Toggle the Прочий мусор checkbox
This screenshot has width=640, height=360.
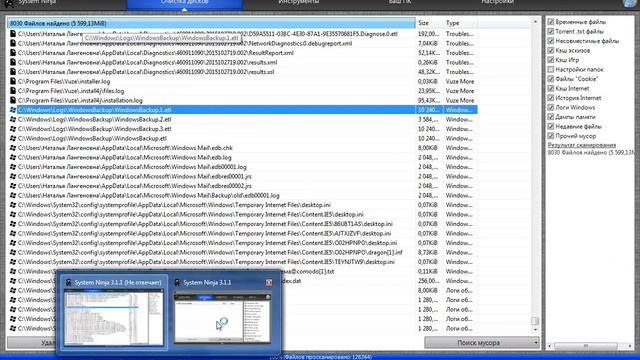(x=551, y=136)
